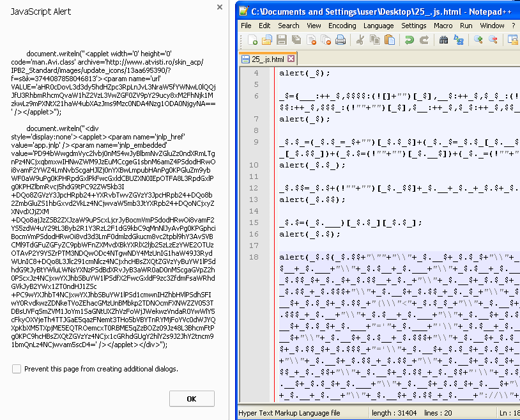520x420 pixels.
Task: Click the alert(_$); code on line 7
Action: click(305, 119)
